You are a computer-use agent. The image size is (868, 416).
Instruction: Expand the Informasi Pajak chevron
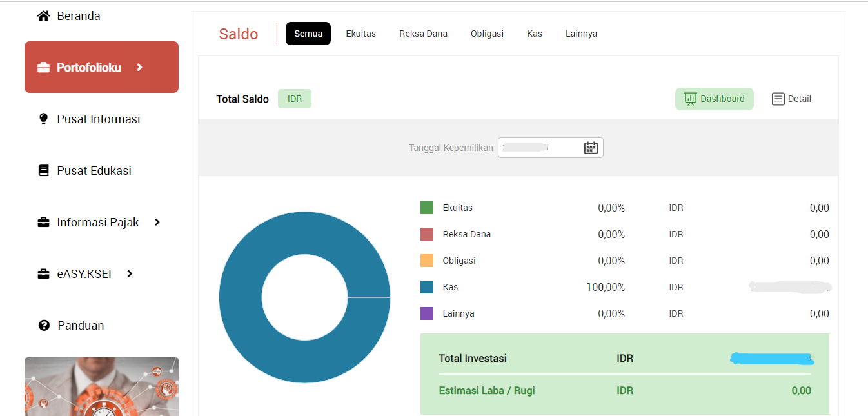pos(157,222)
